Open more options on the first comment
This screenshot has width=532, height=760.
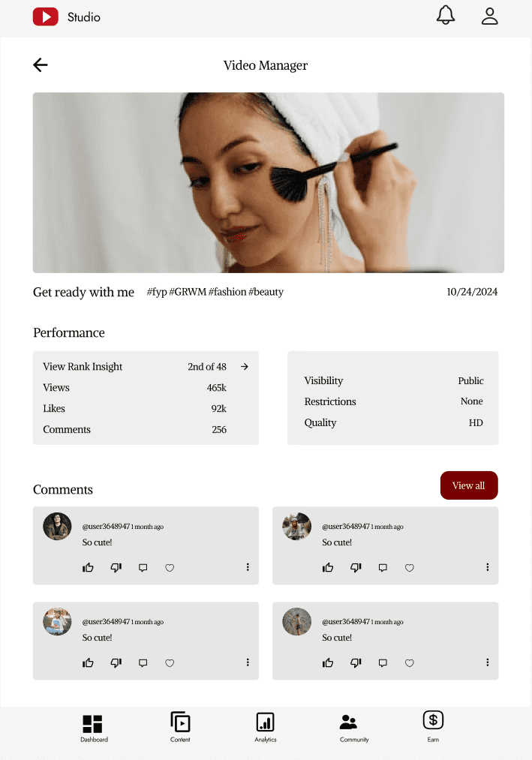(248, 567)
